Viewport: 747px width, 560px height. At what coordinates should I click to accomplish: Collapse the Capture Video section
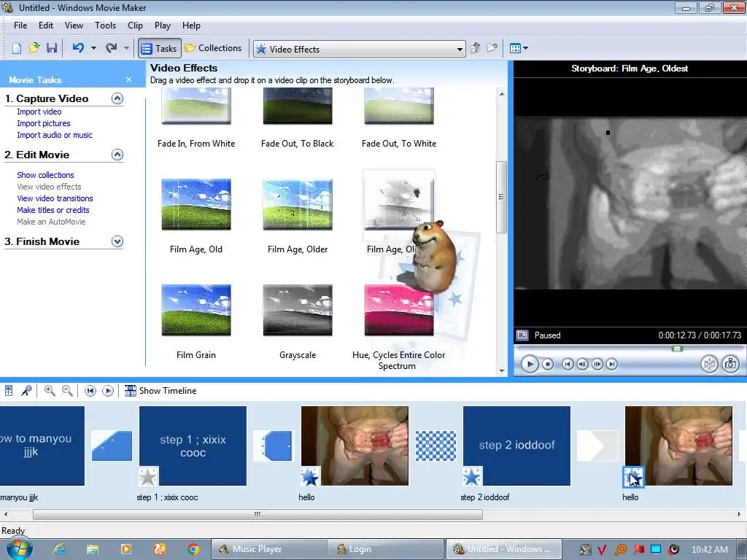pos(117,98)
